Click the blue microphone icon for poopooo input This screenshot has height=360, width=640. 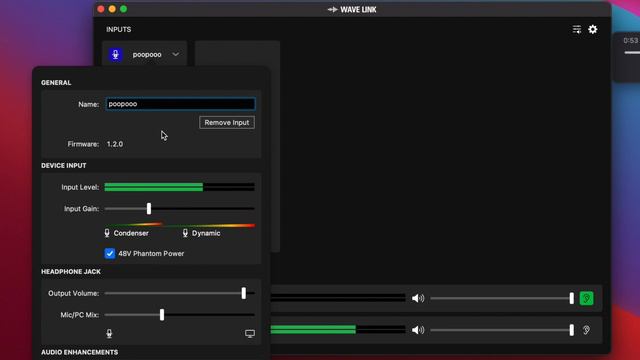tap(116, 54)
